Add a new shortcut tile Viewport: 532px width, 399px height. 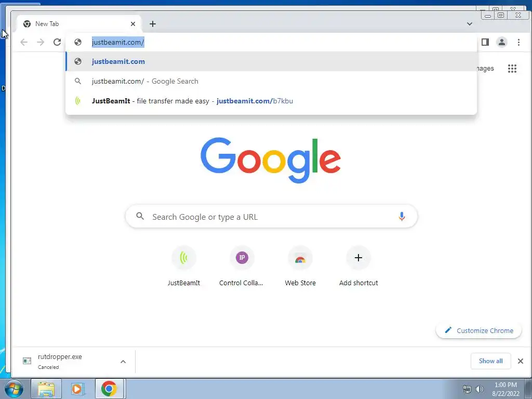358,267
